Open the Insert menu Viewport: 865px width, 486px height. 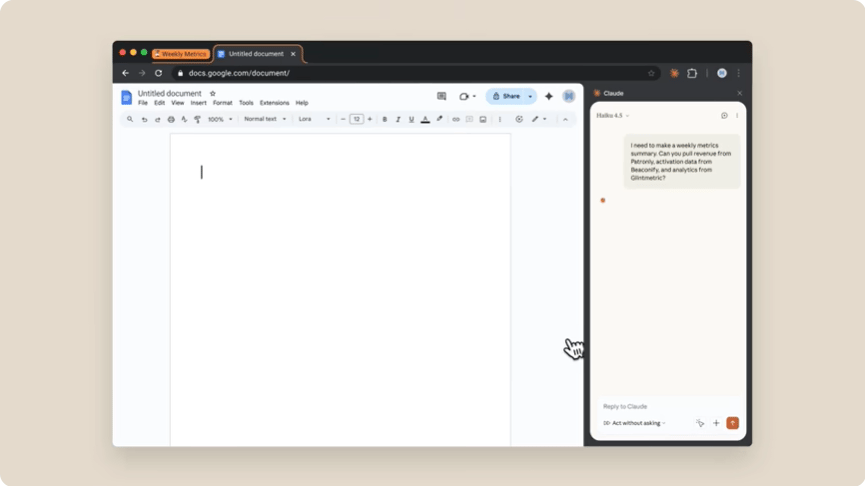pos(199,103)
